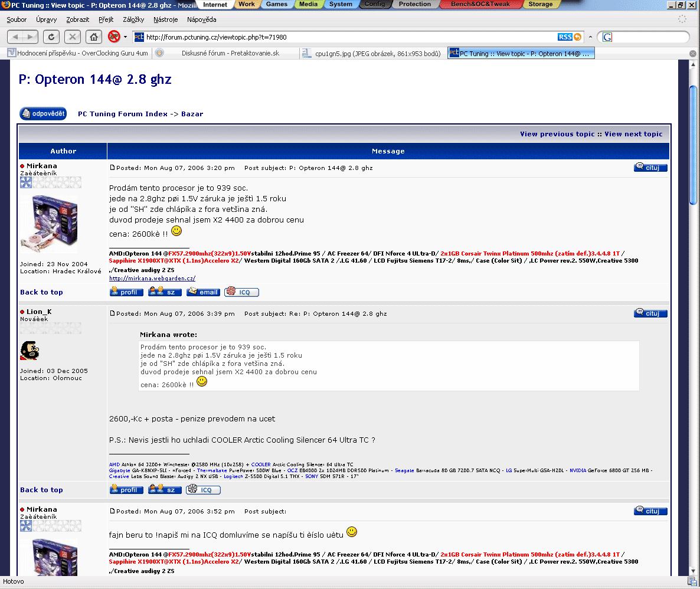Screen dimensions: 700x589
Task: Click profil button under Lion_K's post
Action: 126,490
